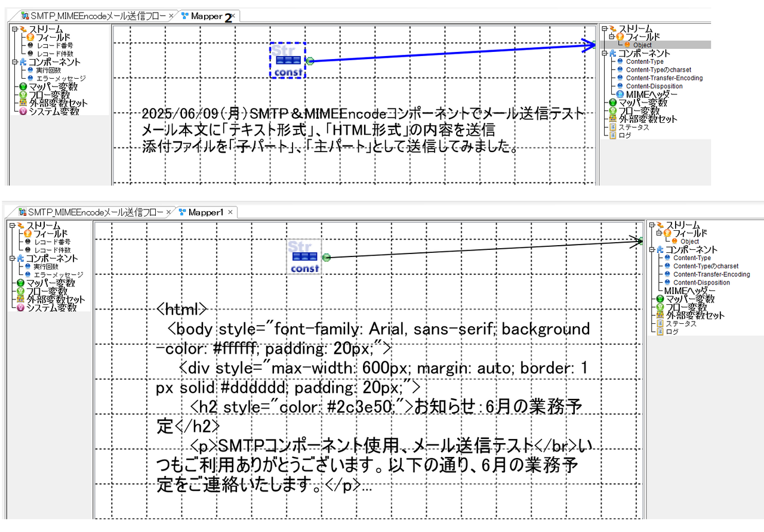Collapse ストリーム node in Mapper 2 input tree

(15, 29)
